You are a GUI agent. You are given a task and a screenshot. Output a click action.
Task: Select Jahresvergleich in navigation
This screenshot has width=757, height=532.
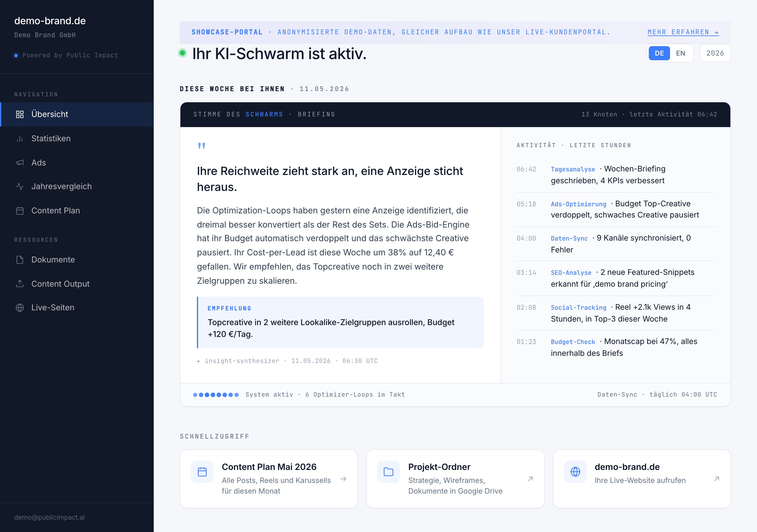point(77,186)
